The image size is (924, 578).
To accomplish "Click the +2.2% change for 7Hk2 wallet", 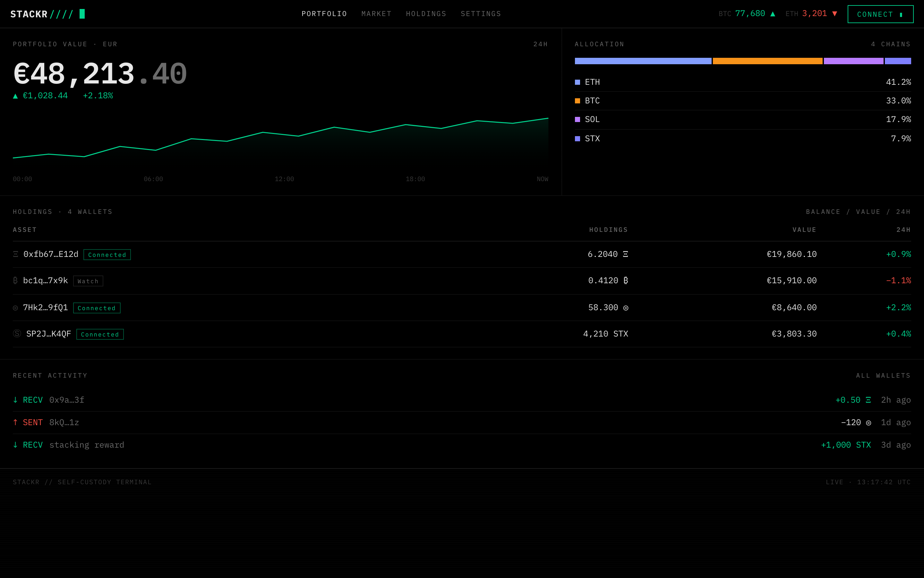I will [898, 307].
